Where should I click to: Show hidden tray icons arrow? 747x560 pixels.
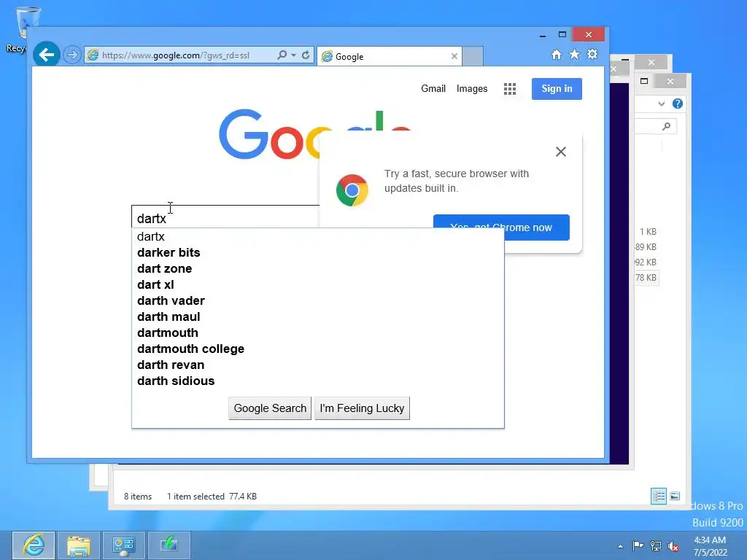620,546
